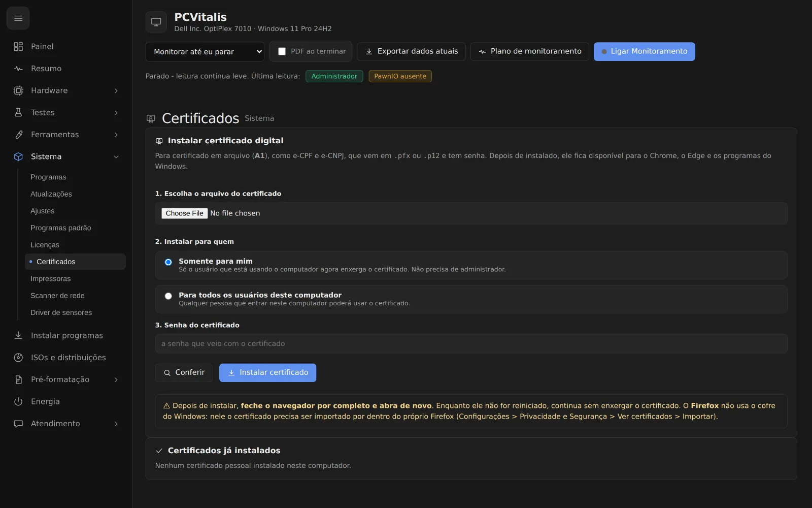The image size is (812, 508).
Task: Open Programas submenu item
Action: [75, 177]
